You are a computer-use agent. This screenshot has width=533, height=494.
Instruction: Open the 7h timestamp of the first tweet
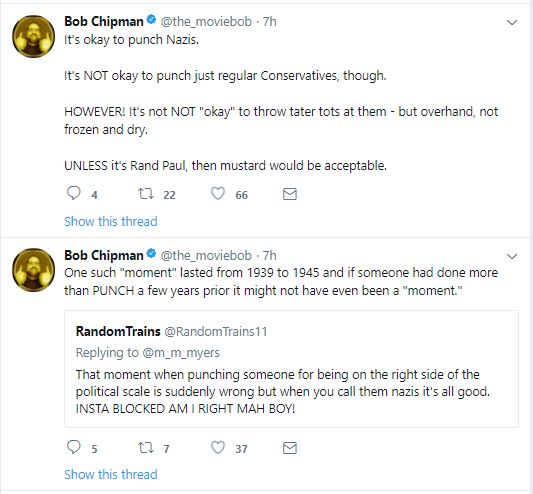coord(270,21)
